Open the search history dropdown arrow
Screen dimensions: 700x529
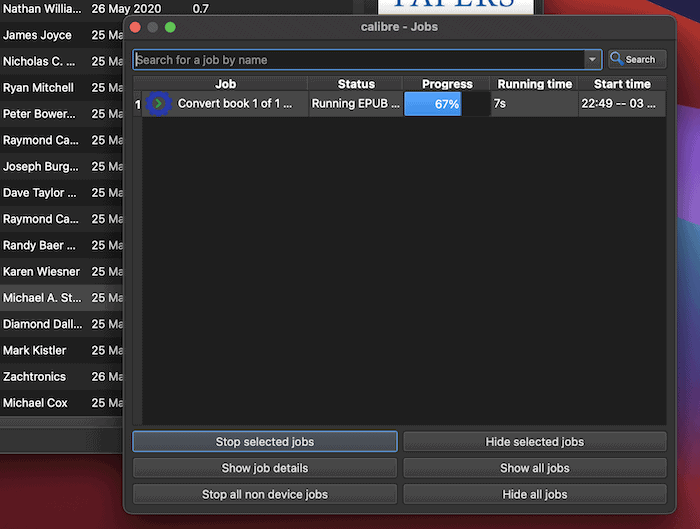coord(593,60)
